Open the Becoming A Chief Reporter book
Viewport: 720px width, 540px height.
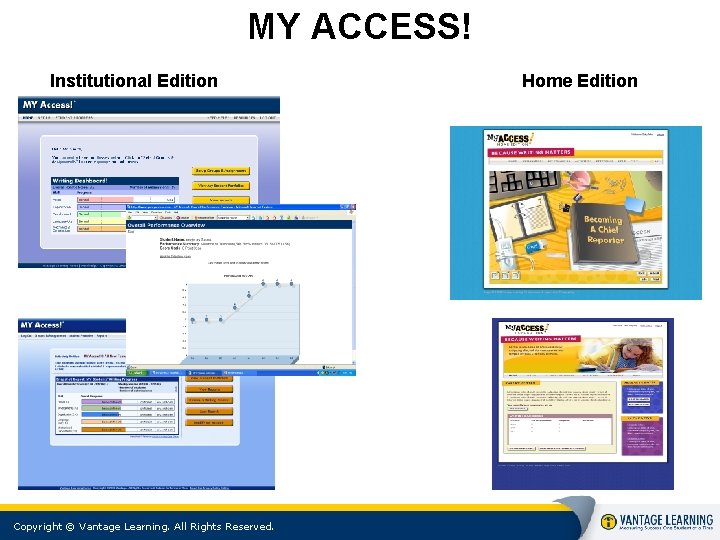604,232
